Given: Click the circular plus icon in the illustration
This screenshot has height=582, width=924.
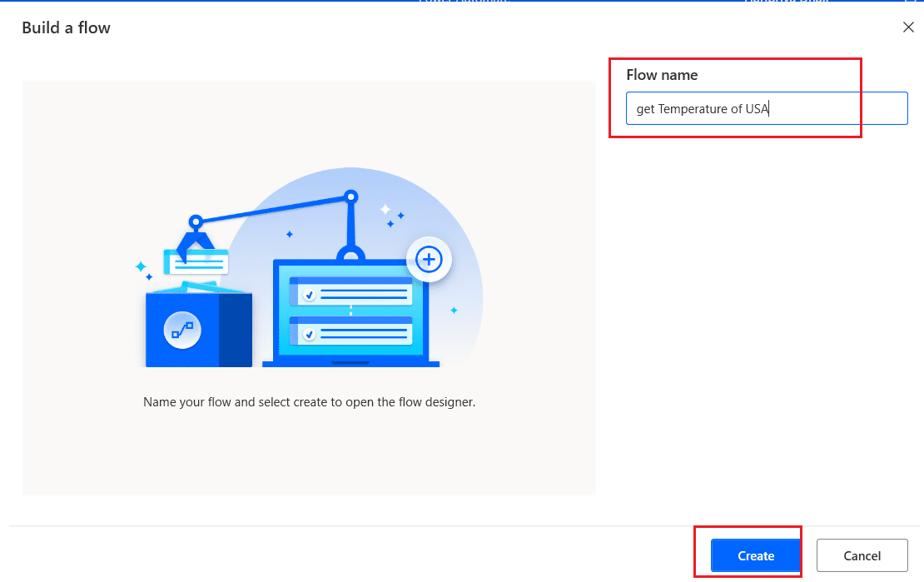Looking at the screenshot, I should pyautogui.click(x=429, y=260).
